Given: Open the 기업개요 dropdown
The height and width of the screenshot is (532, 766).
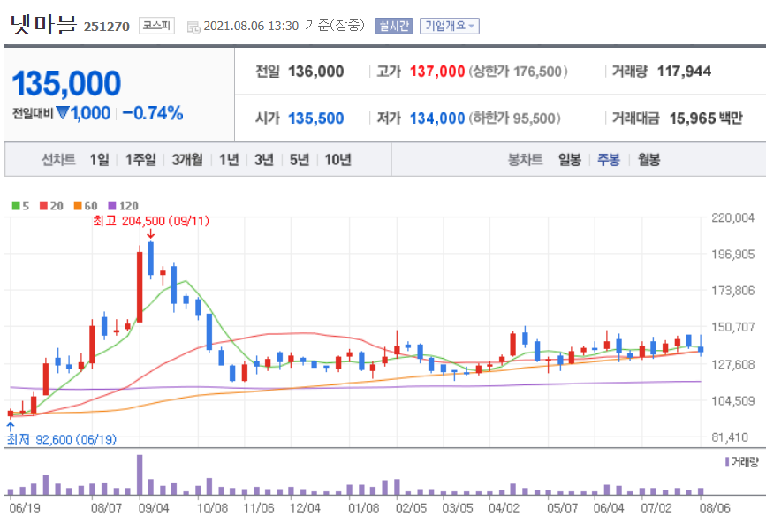Looking at the screenshot, I should 450,26.
